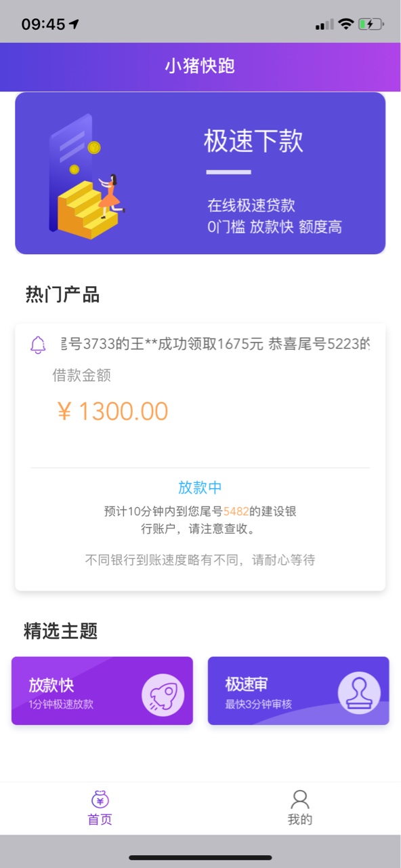Tap the 小猪快跑 title header

[x=200, y=66]
